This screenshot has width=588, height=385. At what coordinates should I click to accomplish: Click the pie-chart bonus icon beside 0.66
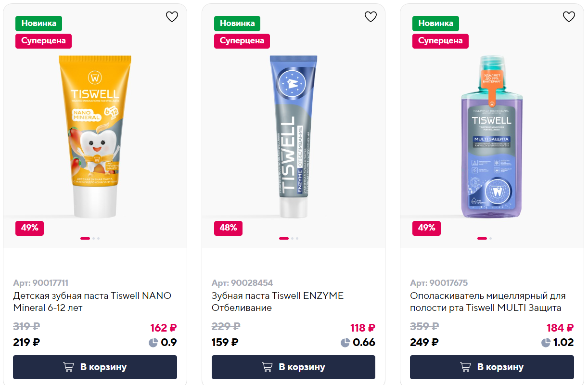click(345, 343)
